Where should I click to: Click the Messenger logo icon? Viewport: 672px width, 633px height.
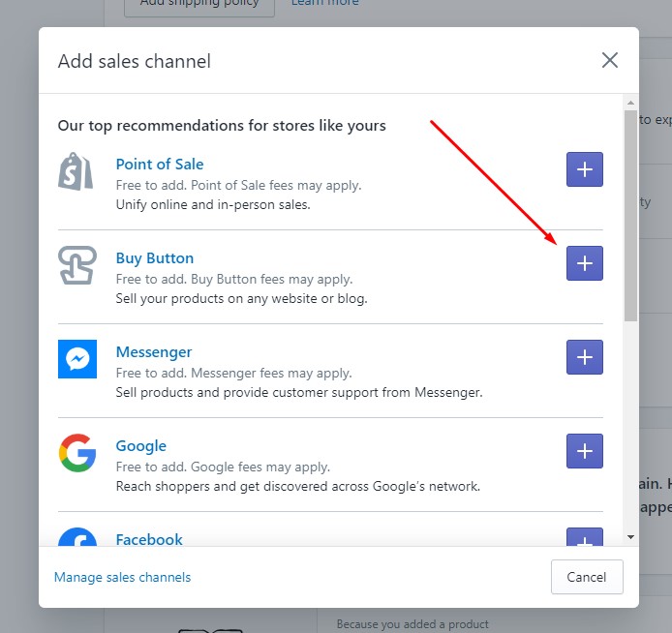coord(77,359)
